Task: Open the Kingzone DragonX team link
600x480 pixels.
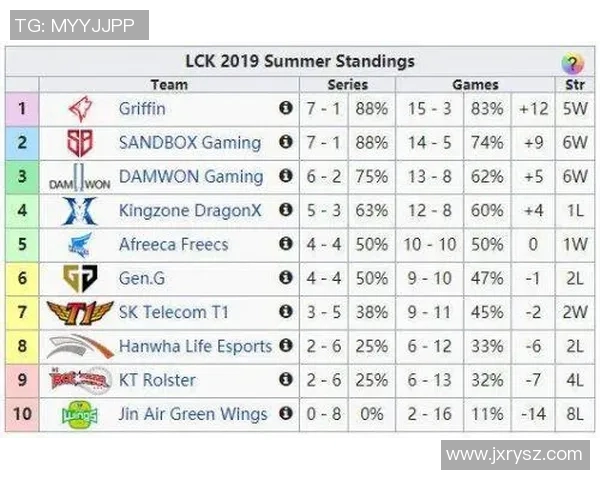Action: pos(190,211)
